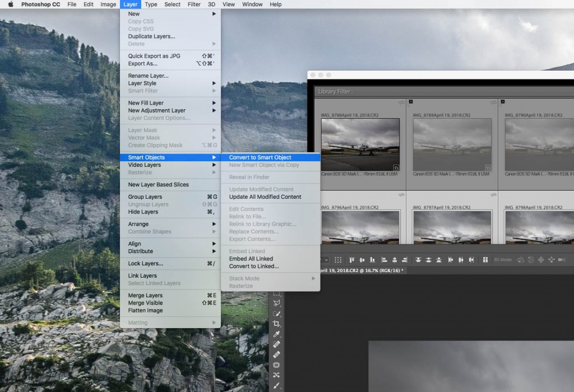Open the Window menu

pos(252,4)
